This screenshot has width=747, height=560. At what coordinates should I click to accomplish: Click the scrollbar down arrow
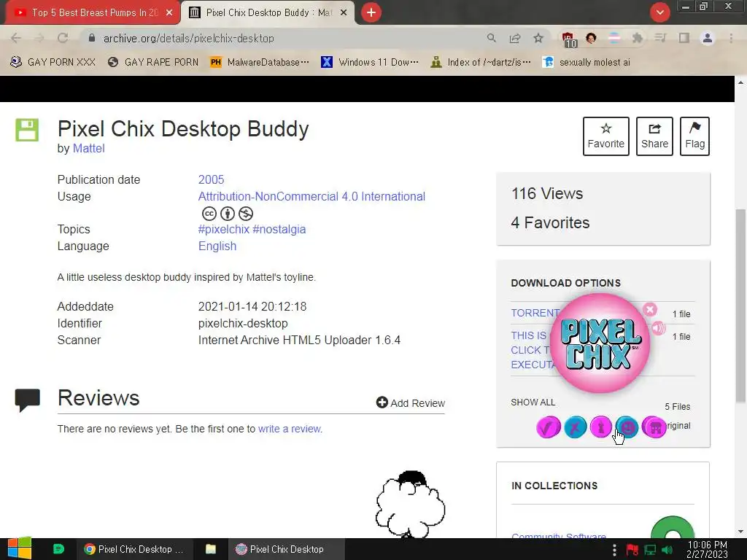(741, 532)
